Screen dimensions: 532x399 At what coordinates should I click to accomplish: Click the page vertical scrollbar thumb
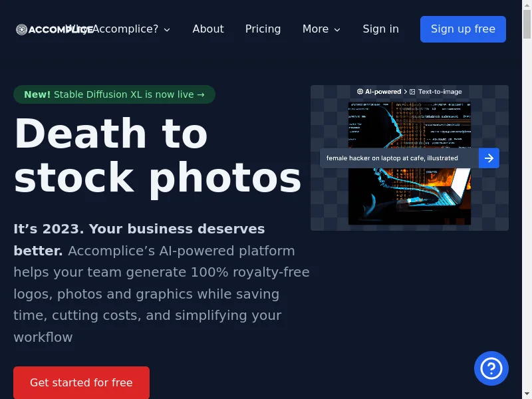pyautogui.click(x=527, y=25)
